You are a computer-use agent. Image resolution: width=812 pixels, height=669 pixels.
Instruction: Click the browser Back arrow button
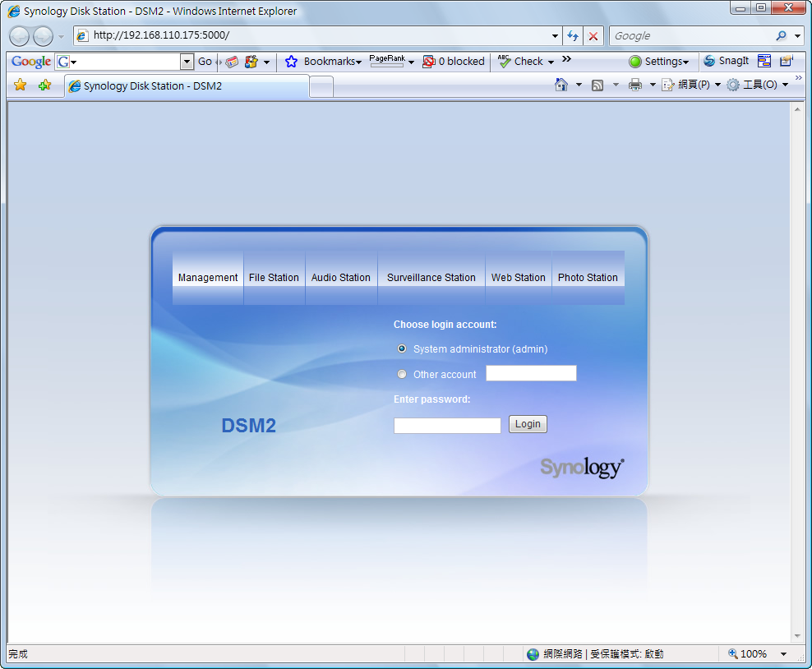pos(20,36)
